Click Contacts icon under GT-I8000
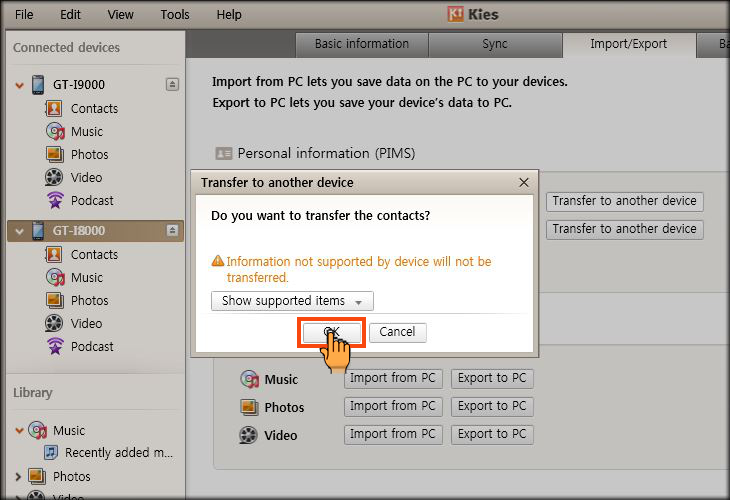The width and height of the screenshot is (730, 500). point(54,255)
